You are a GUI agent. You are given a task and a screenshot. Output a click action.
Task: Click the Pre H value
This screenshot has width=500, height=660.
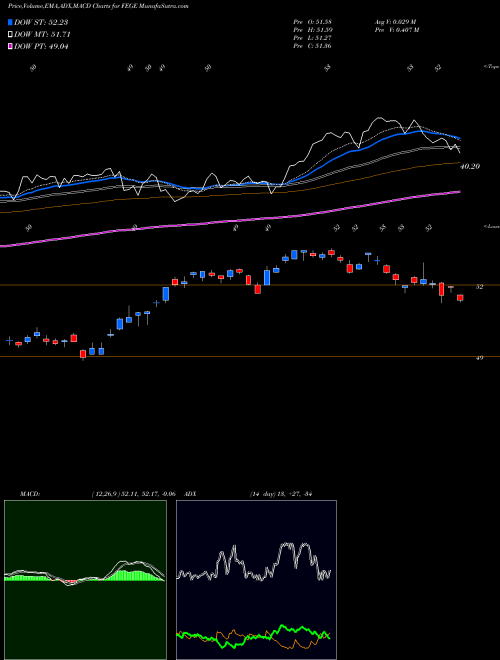[x=312, y=30]
